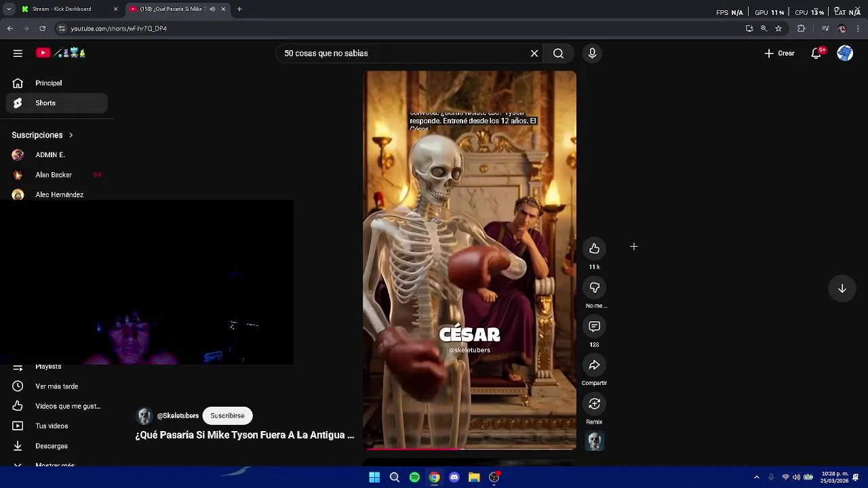868x488 pixels.
Task: Open a new browser tab
Action: click(x=239, y=9)
